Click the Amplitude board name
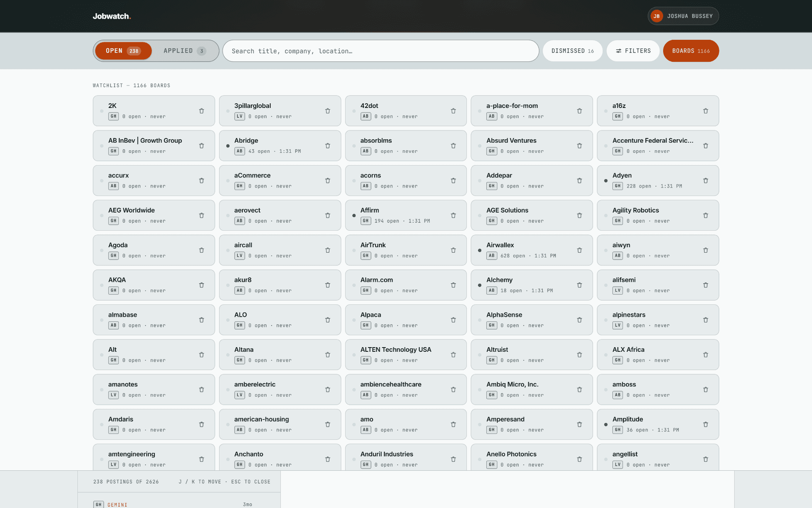This screenshot has height=508, width=812. pyautogui.click(x=628, y=419)
